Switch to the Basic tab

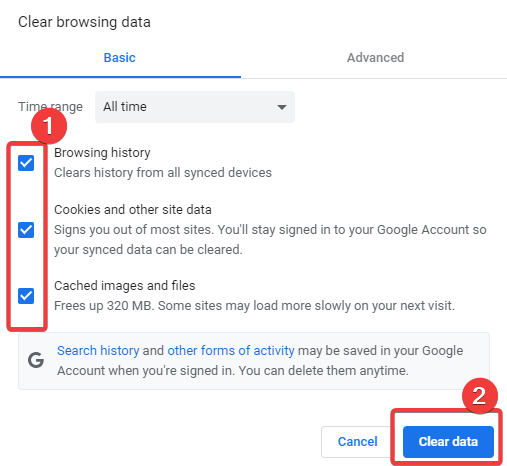[119, 58]
